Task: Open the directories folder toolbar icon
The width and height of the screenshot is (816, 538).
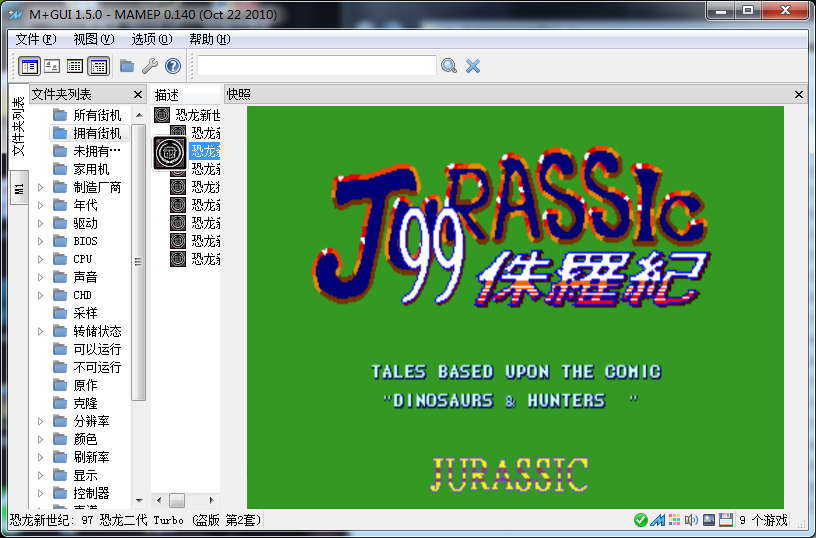Action: (127, 66)
